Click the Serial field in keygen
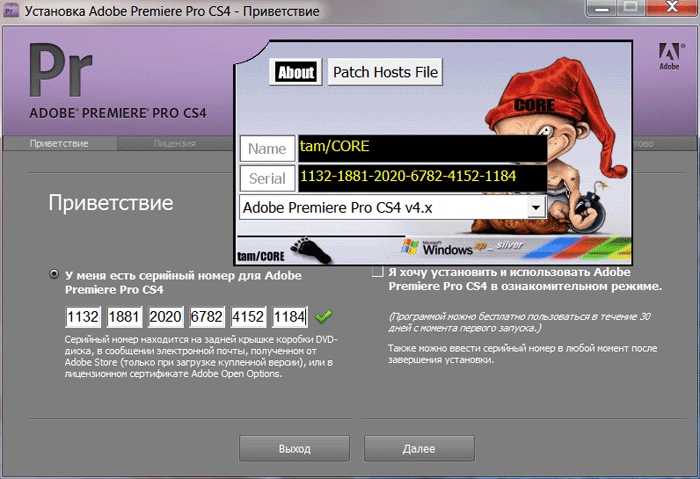The width and height of the screenshot is (700, 479). click(x=422, y=178)
